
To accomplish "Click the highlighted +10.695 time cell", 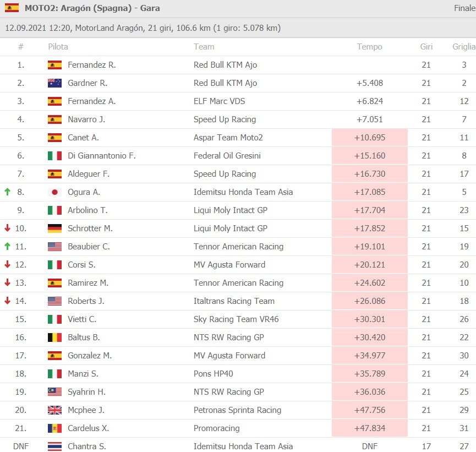I will (369, 138).
